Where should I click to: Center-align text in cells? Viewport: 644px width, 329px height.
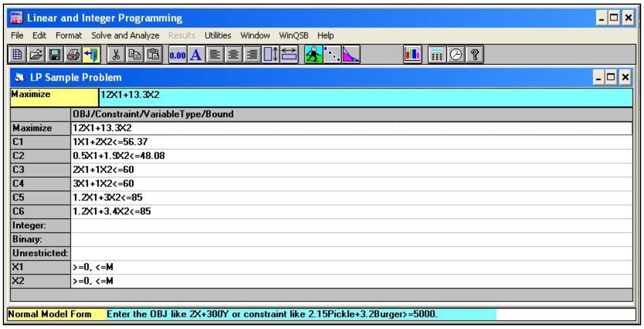tap(233, 55)
